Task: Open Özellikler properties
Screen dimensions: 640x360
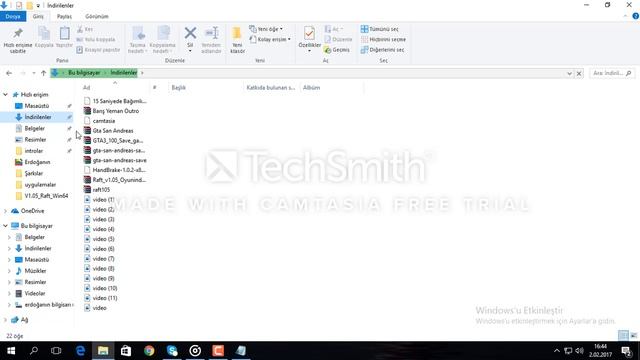Action: [x=309, y=40]
